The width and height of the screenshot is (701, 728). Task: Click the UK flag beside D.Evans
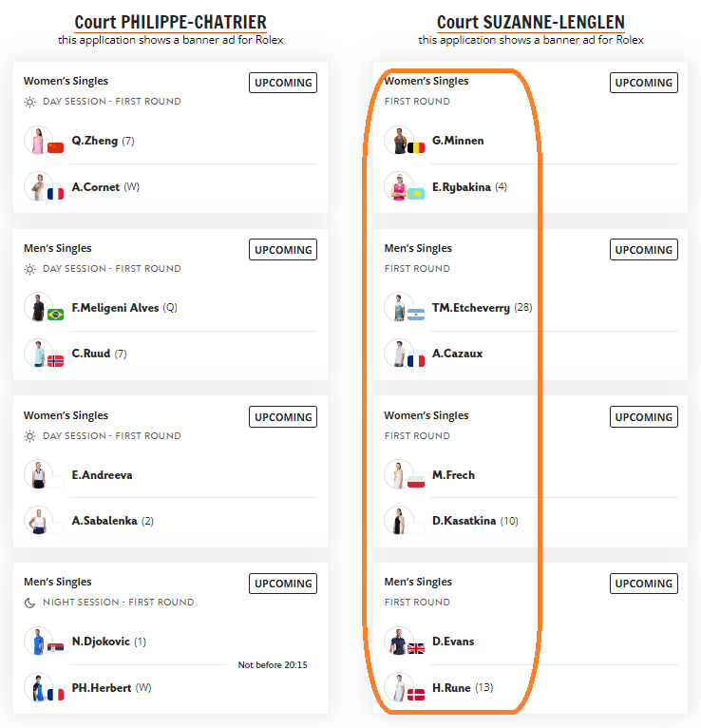pos(416,648)
